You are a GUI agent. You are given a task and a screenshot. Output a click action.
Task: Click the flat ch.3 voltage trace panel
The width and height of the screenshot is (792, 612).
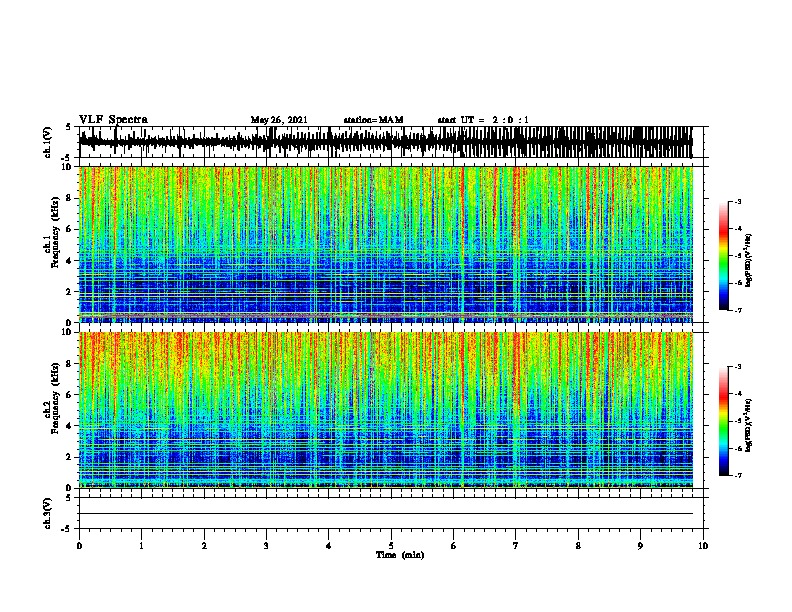[x=390, y=513]
